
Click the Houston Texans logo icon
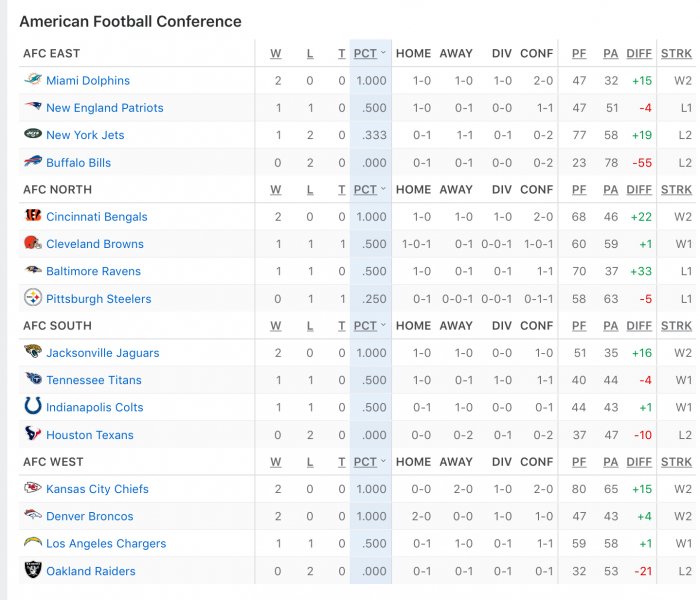pyautogui.click(x=33, y=433)
